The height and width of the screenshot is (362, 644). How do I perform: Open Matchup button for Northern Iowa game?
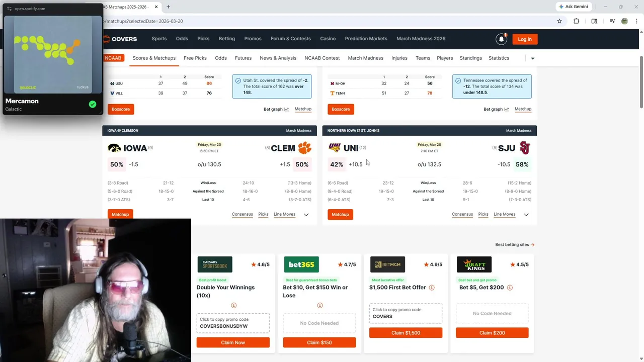pos(340,214)
